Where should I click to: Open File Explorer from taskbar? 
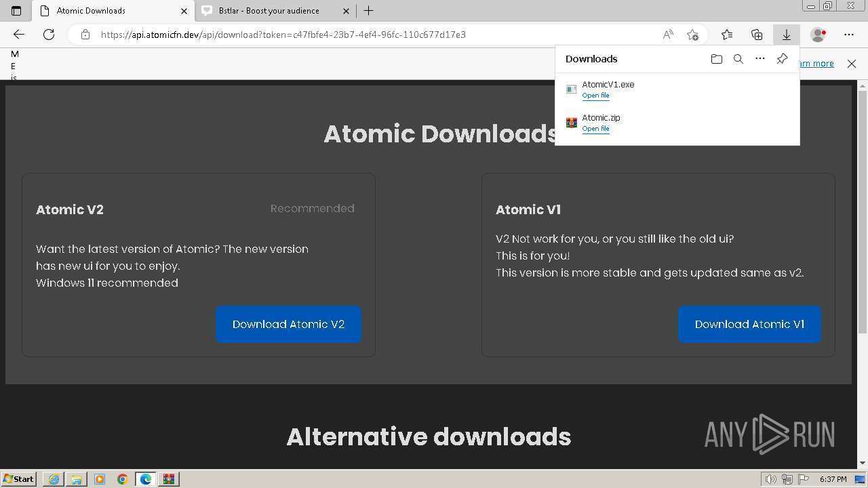point(77,479)
